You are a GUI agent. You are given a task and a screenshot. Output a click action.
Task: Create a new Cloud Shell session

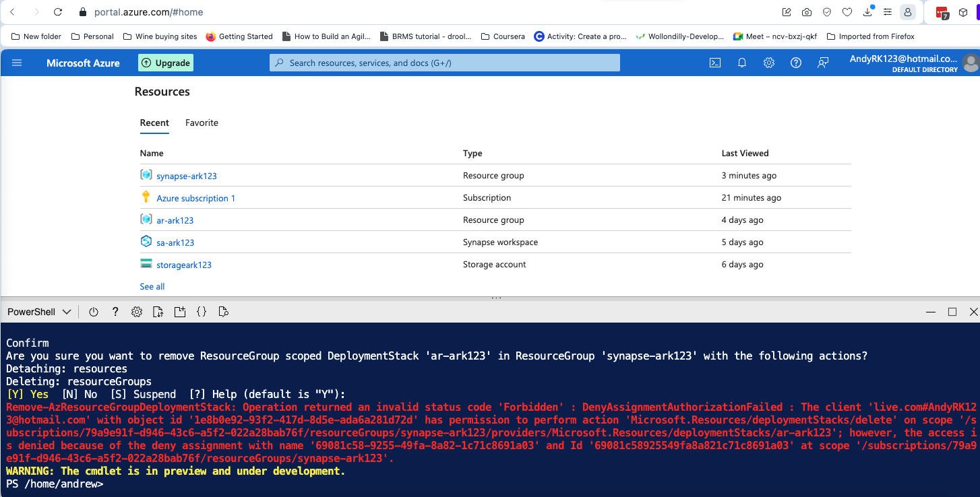coord(180,311)
